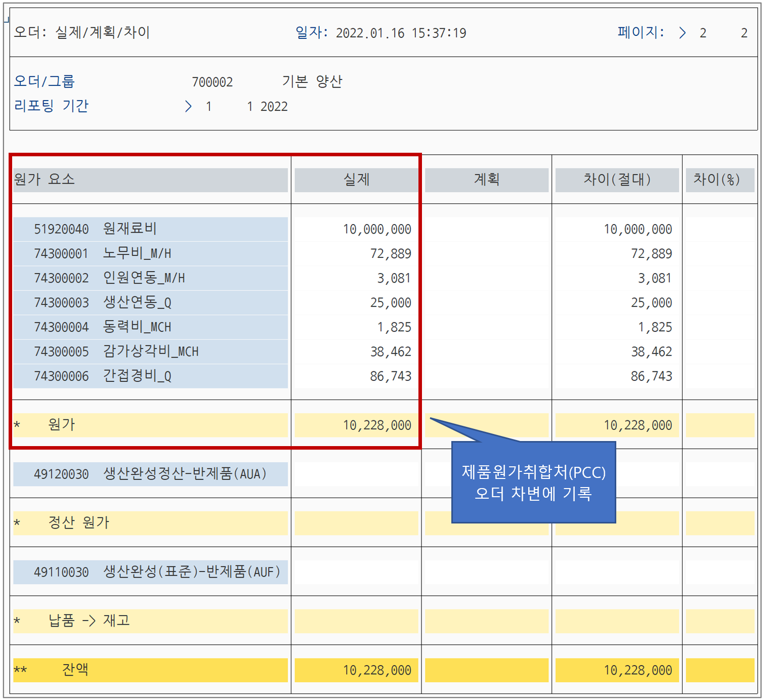Select the 차이(%) column header

pyautogui.click(x=719, y=180)
